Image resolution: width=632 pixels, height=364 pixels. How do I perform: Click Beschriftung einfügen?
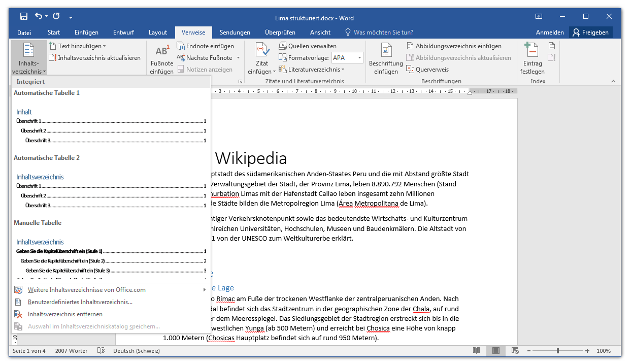pyautogui.click(x=386, y=59)
